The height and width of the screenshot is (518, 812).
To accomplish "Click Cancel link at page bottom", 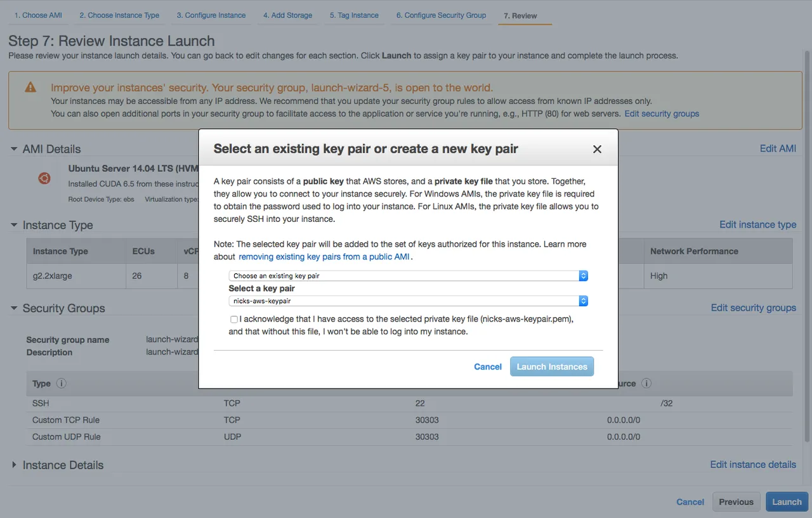I will [x=690, y=502].
